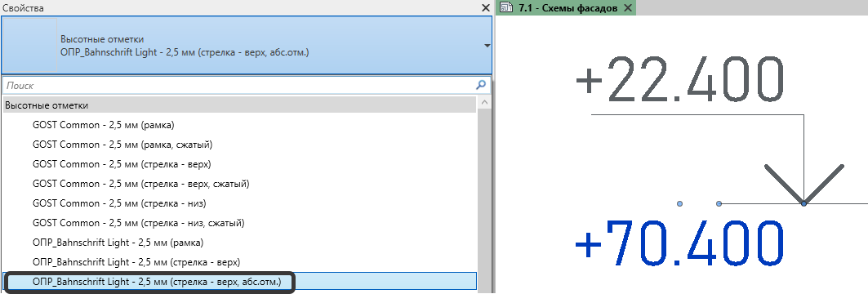Screen dimensions: 868x294
Task: Click the type preview thumbnail
Action: tap(29, 46)
